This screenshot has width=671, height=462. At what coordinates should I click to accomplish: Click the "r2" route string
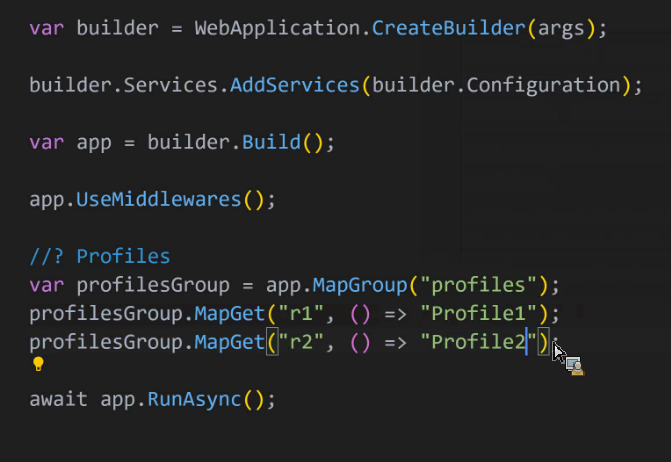(x=301, y=342)
